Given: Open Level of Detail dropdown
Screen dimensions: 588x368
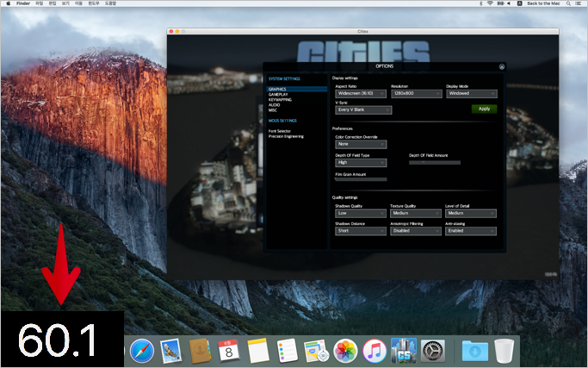Looking at the screenshot, I should point(471,213).
